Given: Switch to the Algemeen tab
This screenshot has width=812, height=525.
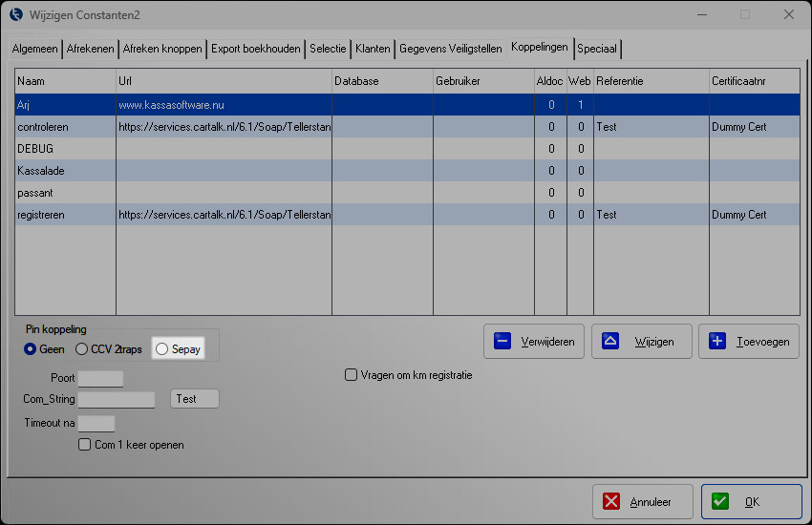Looking at the screenshot, I should (x=35, y=48).
